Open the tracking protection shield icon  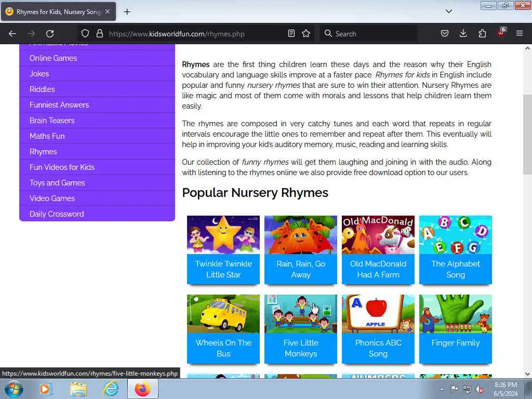85,34
